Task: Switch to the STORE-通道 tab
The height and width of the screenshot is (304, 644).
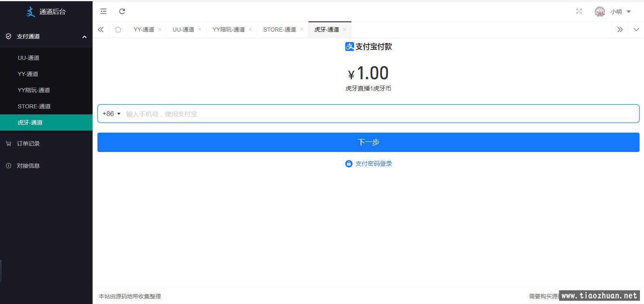Action: (279, 30)
